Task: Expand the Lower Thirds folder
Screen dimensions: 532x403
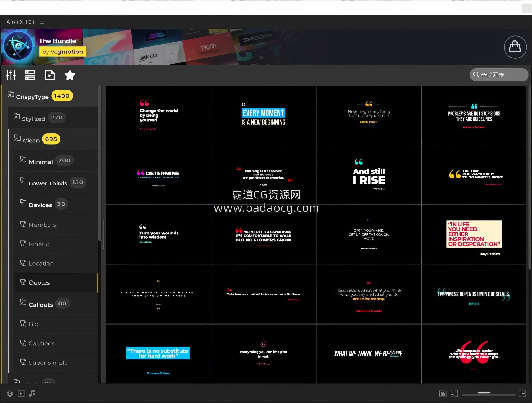Action: [56, 183]
